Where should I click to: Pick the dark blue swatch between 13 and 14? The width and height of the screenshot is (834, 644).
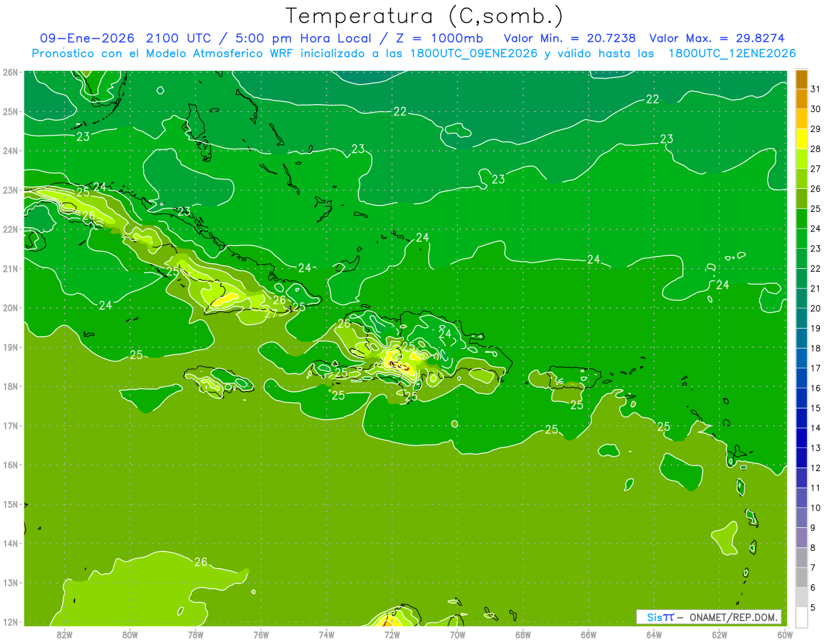pyautogui.click(x=801, y=438)
